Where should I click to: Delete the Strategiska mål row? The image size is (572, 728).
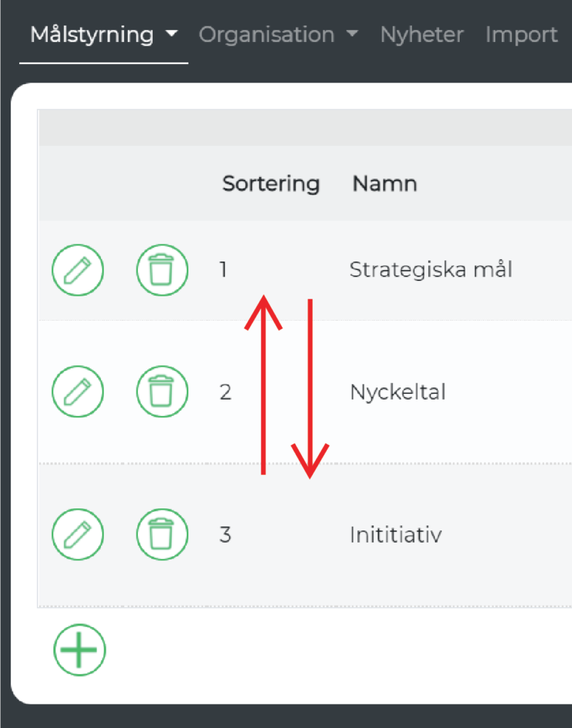pyautogui.click(x=162, y=269)
